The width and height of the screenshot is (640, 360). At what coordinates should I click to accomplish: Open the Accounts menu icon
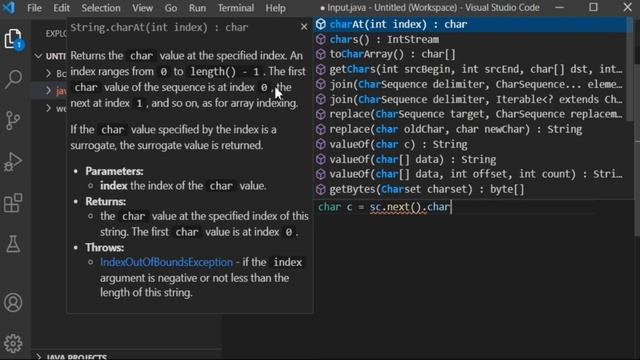pyautogui.click(x=13, y=302)
